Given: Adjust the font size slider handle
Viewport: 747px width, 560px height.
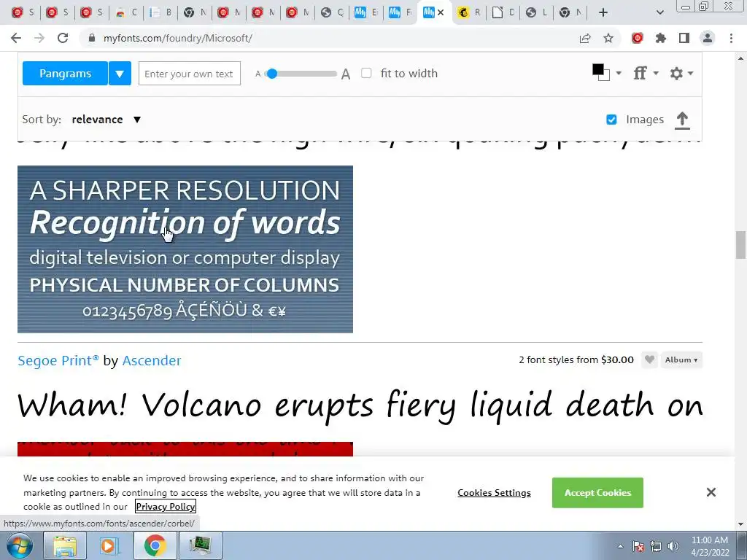Looking at the screenshot, I should point(272,74).
